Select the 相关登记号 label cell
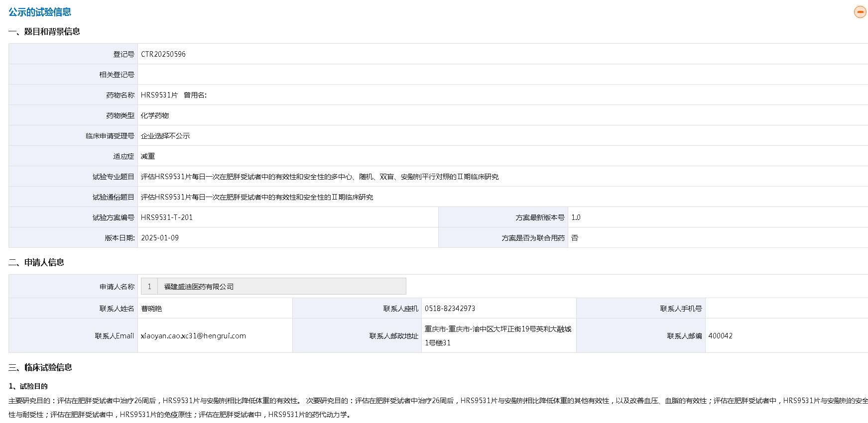The width and height of the screenshot is (868, 423). pos(73,75)
